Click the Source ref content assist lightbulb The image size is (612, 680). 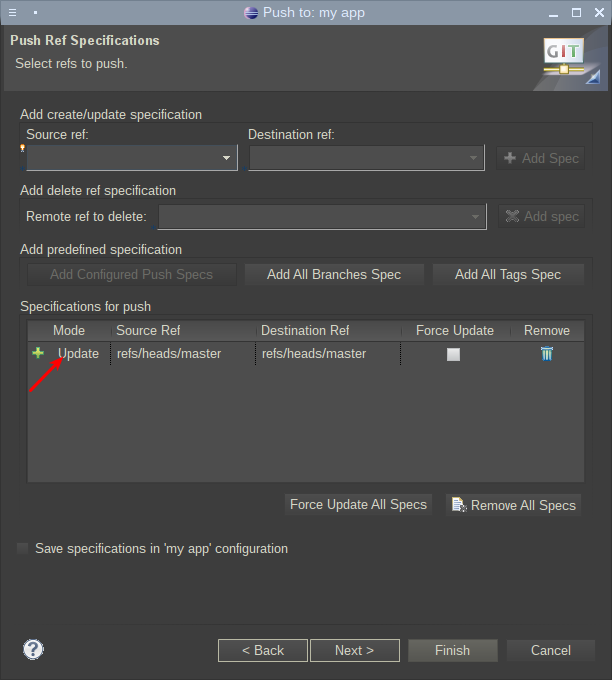[22, 148]
